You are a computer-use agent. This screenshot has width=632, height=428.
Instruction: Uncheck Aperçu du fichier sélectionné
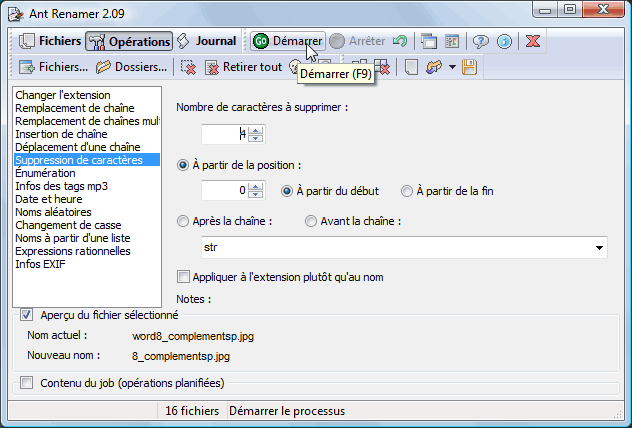[x=27, y=315]
